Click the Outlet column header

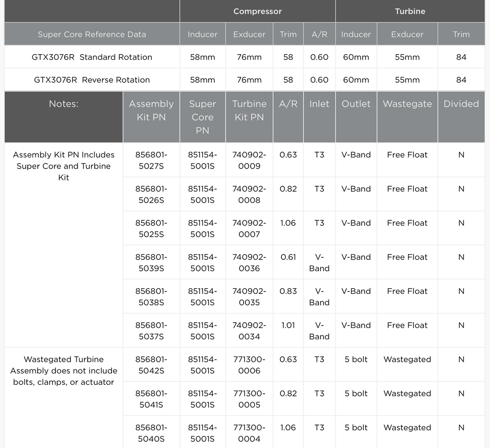pyautogui.click(x=356, y=117)
